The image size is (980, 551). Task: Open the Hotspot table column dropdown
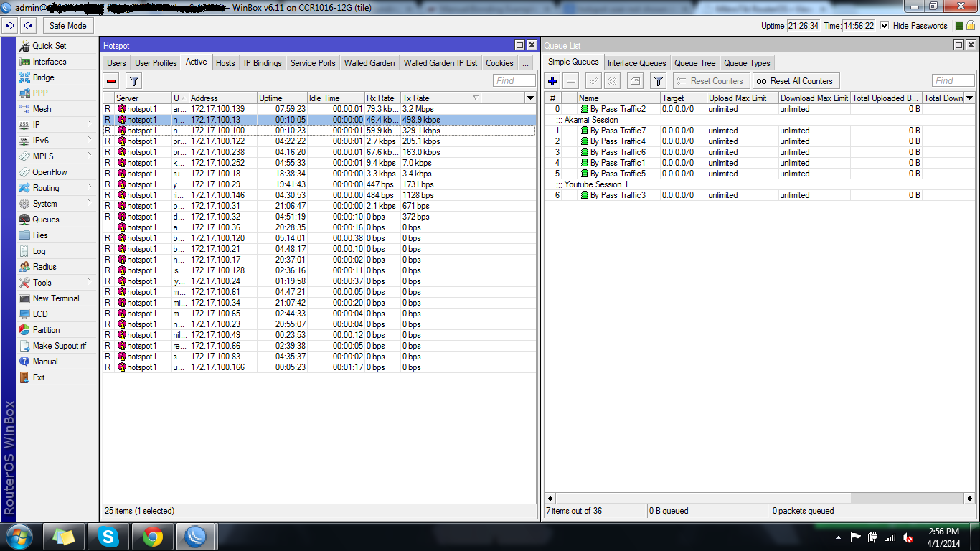click(530, 98)
